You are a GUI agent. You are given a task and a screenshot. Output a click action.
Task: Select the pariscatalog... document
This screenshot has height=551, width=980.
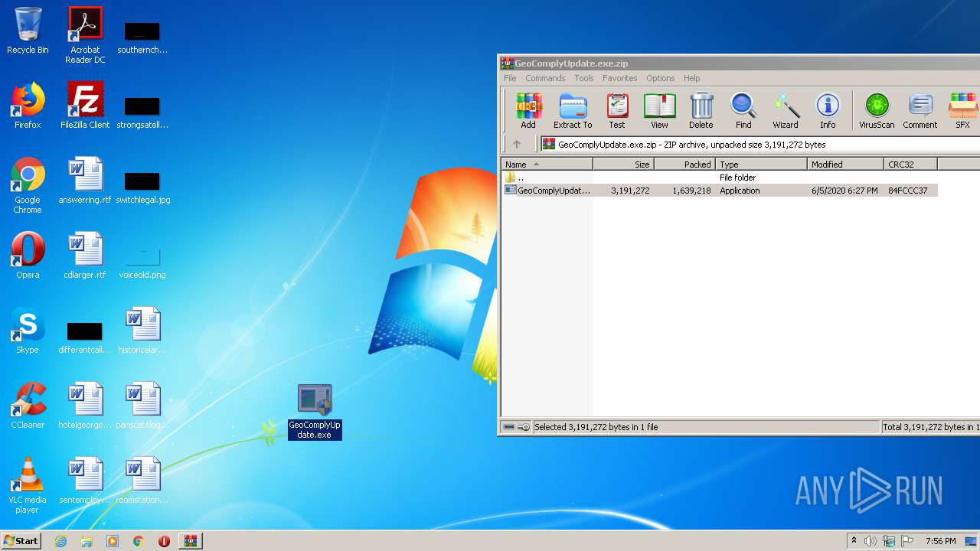tap(142, 406)
